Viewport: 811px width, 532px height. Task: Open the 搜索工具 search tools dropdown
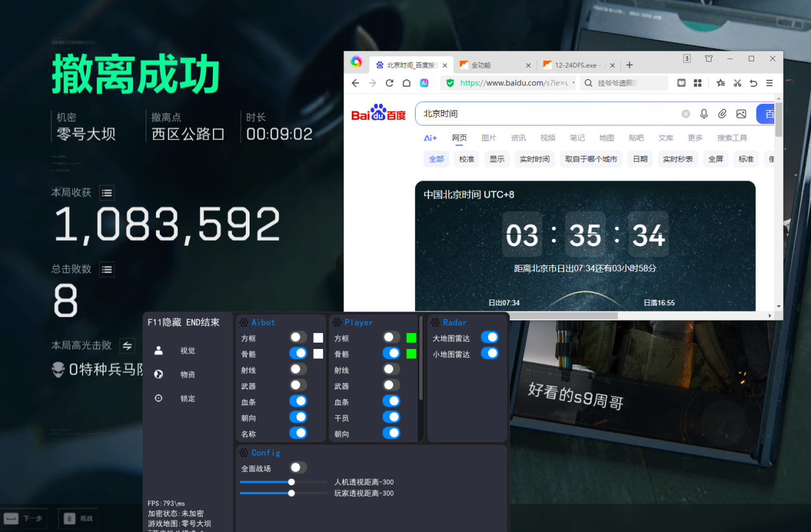coord(732,137)
